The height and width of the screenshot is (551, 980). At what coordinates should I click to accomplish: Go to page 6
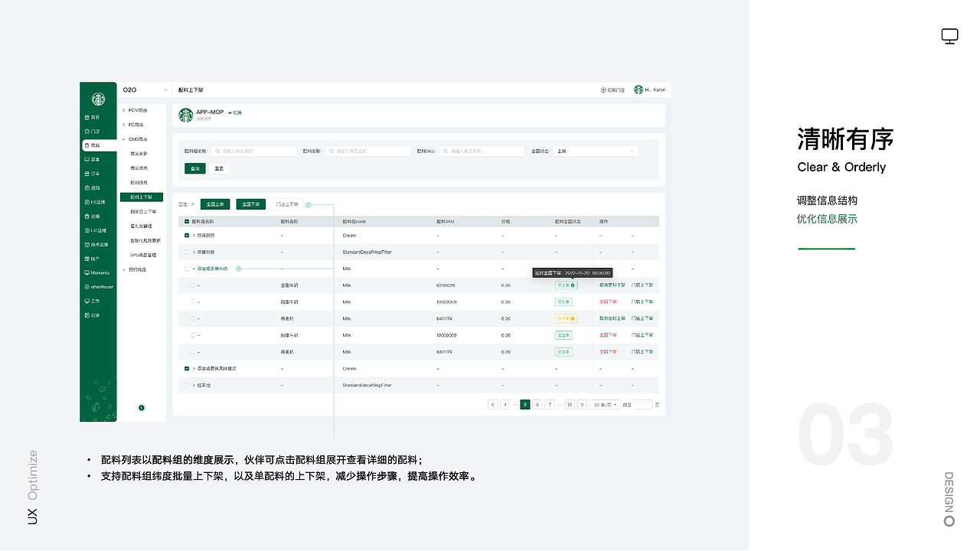(537, 405)
